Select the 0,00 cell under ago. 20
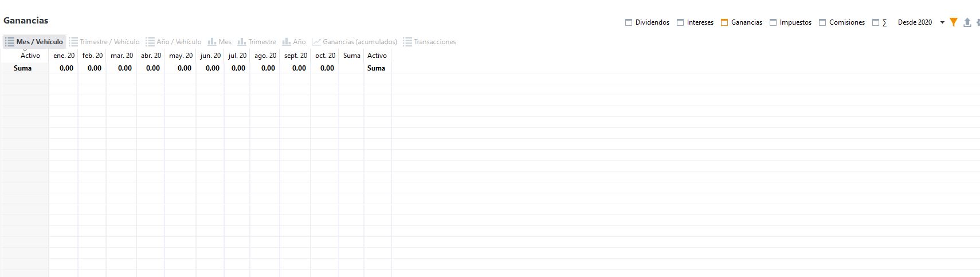This screenshot has width=980, height=277. point(265,68)
